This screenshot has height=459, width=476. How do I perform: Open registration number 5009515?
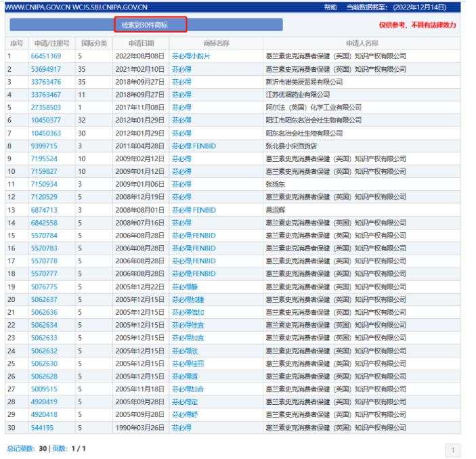point(44,389)
